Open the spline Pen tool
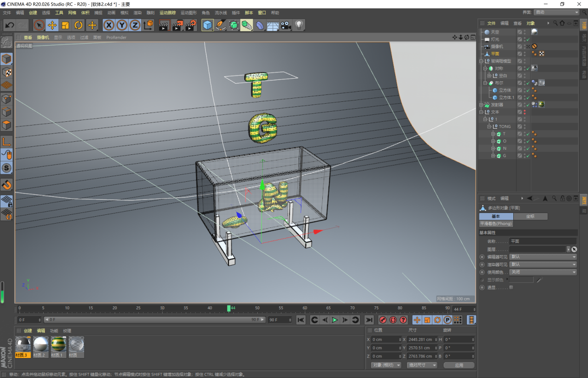Viewport: 588px width, 378px height. (x=221, y=25)
